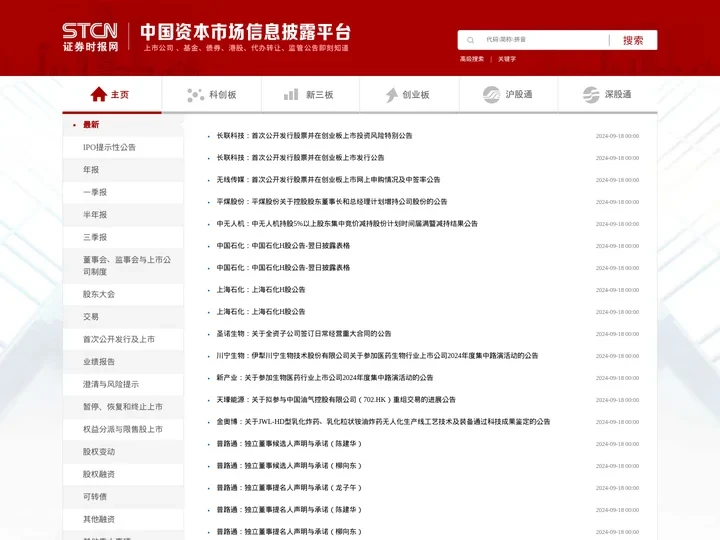Switch to the 深股通 tab
The width and height of the screenshot is (720, 540).
[x=608, y=95]
